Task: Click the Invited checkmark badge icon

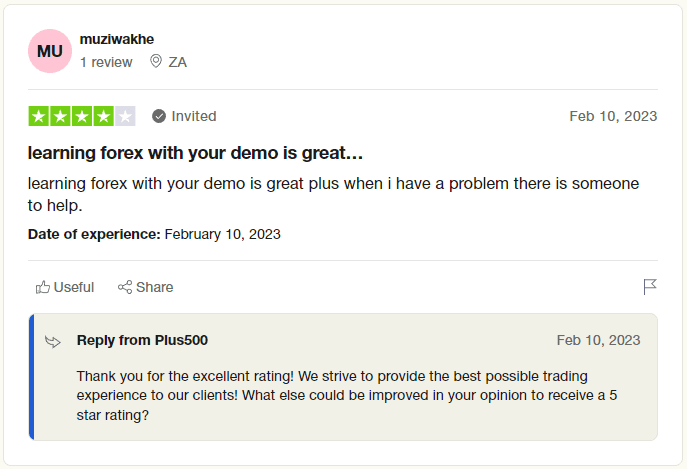Action: pos(159,116)
